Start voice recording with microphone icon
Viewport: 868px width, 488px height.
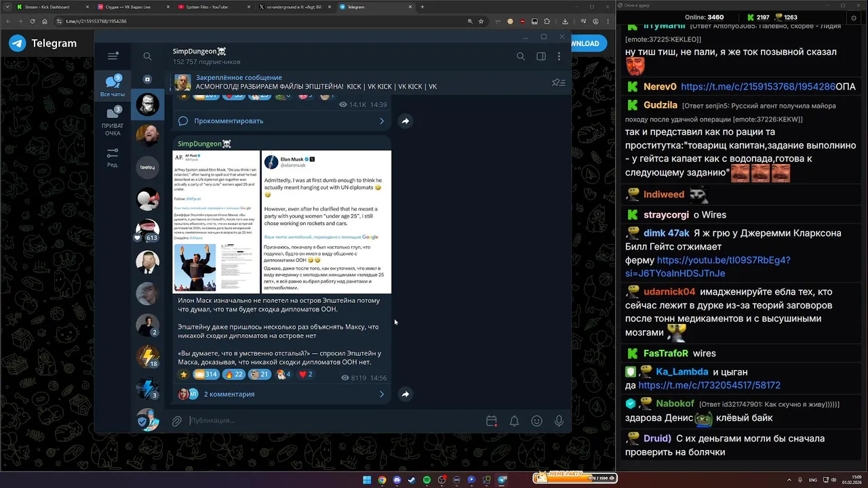(559, 421)
